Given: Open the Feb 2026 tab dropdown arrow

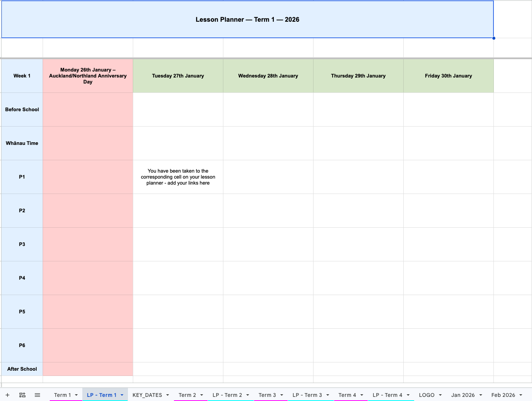Looking at the screenshot, I should pyautogui.click(x=521, y=395).
